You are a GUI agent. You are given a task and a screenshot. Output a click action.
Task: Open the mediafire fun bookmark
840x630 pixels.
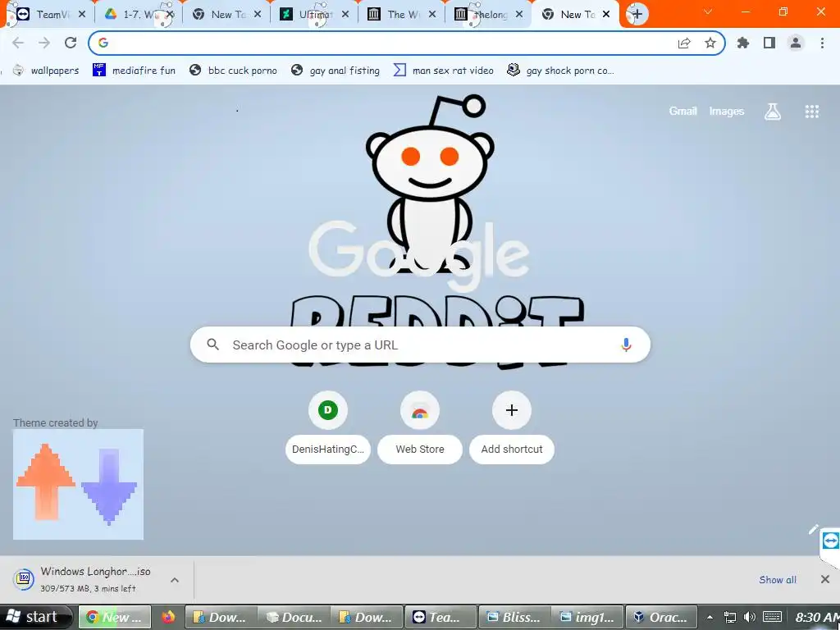134,71
